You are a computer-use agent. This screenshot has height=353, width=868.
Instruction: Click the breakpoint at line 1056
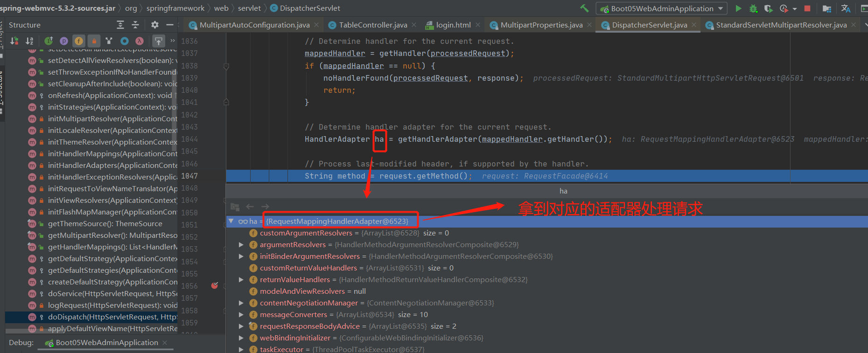tap(215, 285)
